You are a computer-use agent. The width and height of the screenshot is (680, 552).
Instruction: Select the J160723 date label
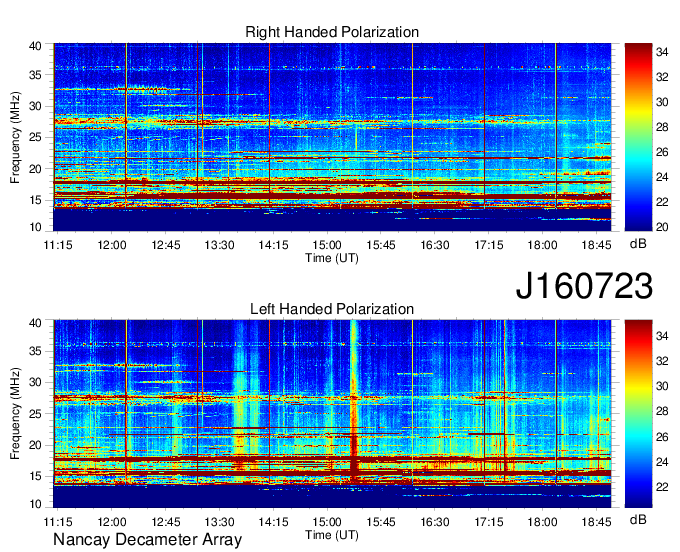pos(584,286)
